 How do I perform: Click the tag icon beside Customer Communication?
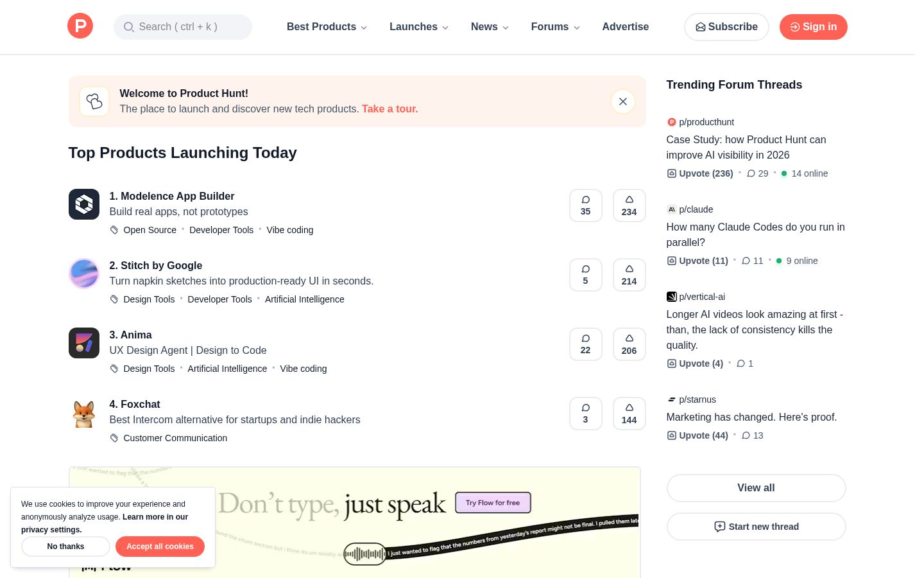pos(114,438)
